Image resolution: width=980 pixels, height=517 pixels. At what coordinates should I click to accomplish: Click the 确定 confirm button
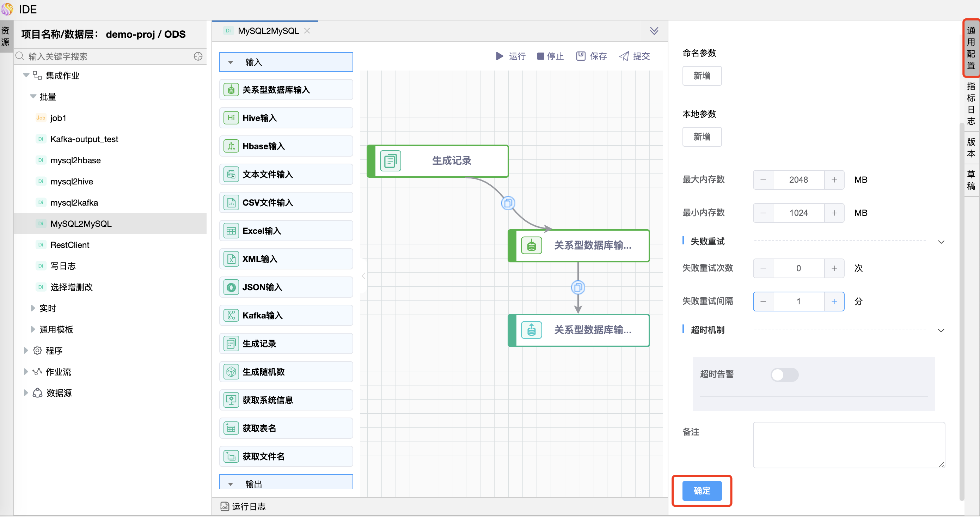(702, 491)
